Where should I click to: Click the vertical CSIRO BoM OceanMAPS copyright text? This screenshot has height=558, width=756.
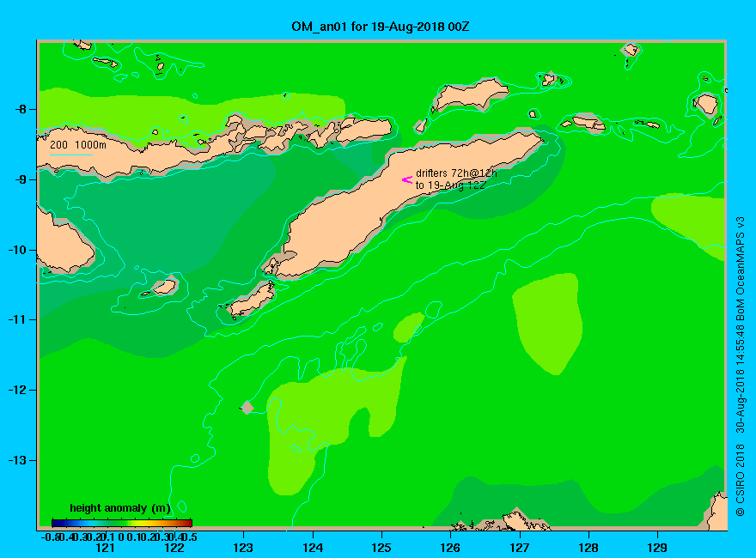coord(740,367)
